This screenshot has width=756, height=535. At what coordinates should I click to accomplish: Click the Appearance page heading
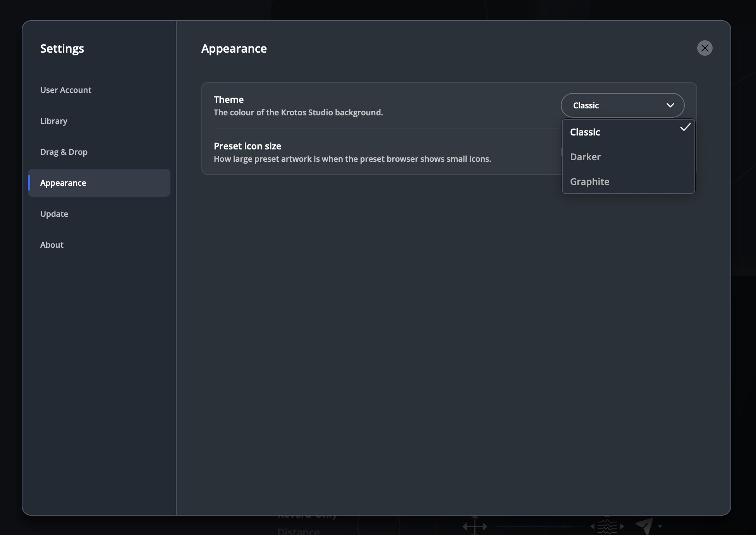[x=234, y=48]
